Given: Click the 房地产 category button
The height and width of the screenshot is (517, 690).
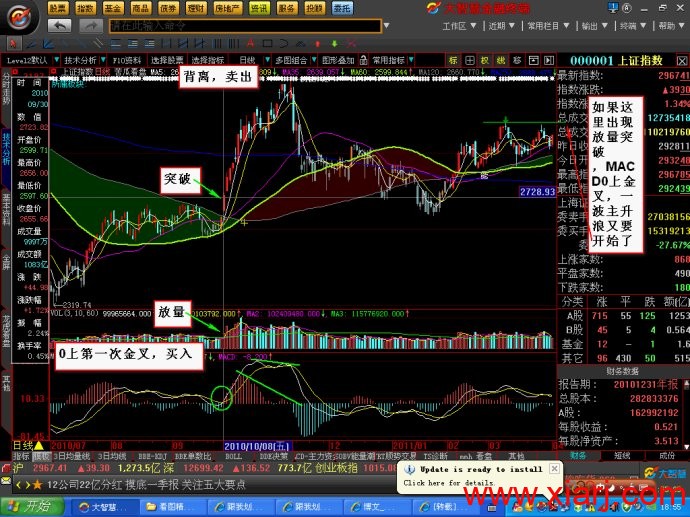Looking at the screenshot, I should pyautogui.click(x=228, y=8).
